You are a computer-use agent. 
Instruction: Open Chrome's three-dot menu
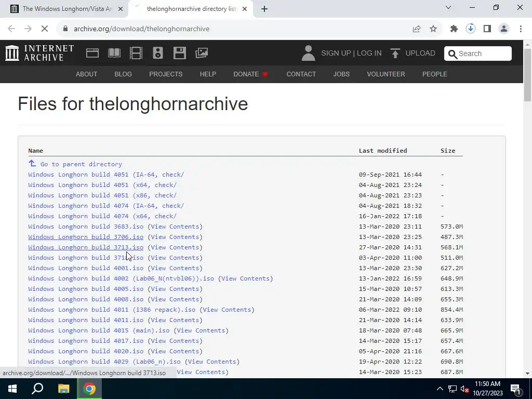click(x=521, y=29)
